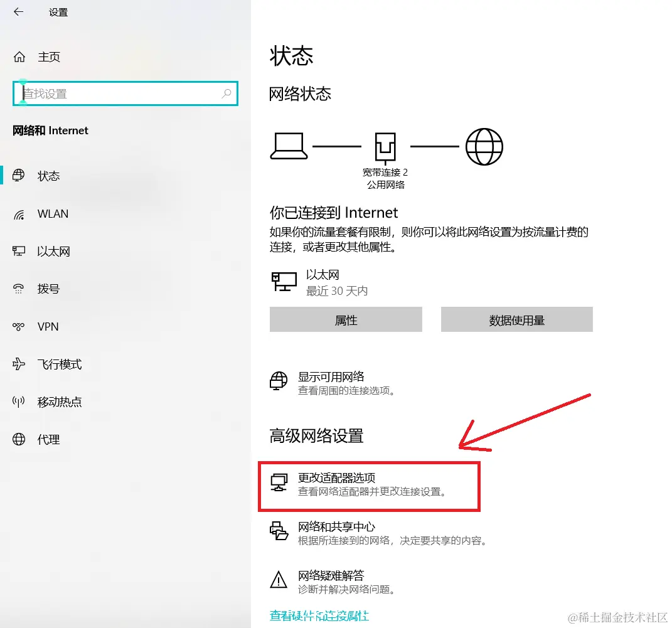
Task: Select the WLAN section in sidebar
Action: (x=52, y=213)
